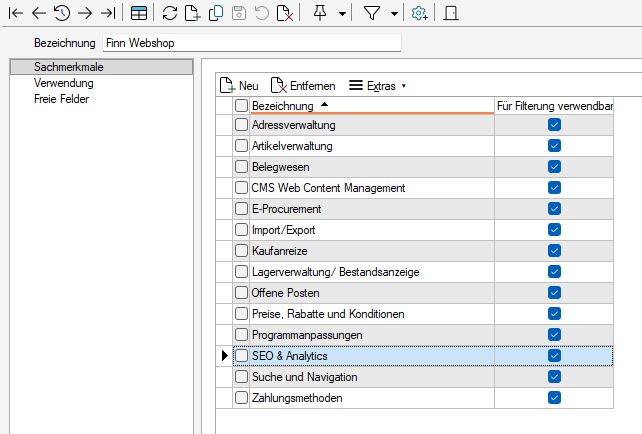
Task: Open Verwendung section
Action: coord(63,83)
